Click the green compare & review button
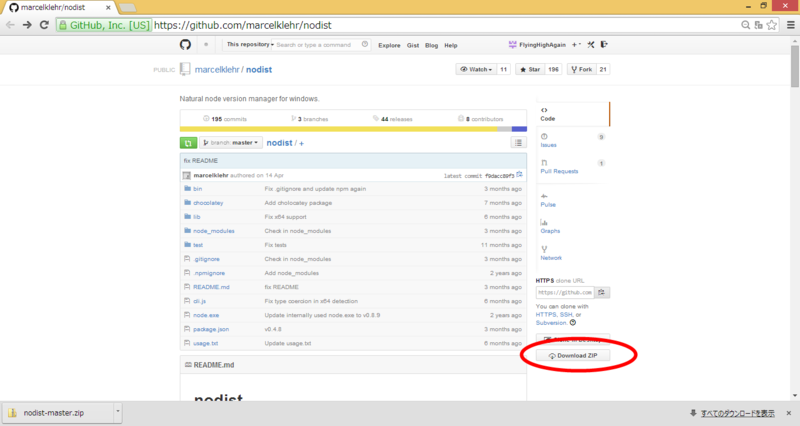The width and height of the screenshot is (800, 426). [188, 143]
